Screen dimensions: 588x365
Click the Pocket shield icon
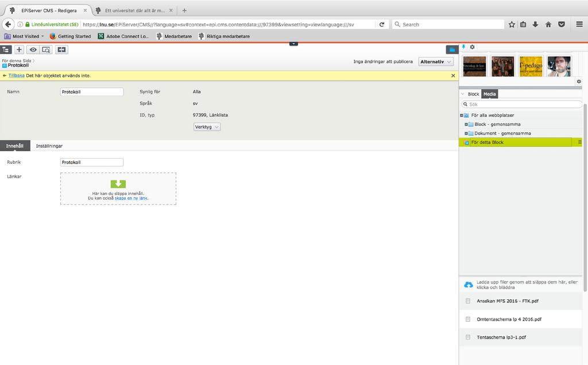pyautogui.click(x=562, y=24)
